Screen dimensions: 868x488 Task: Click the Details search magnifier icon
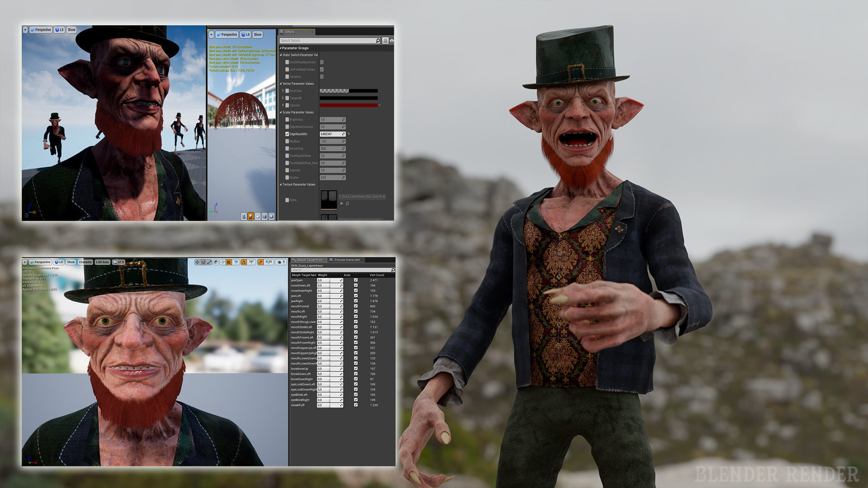coord(378,41)
